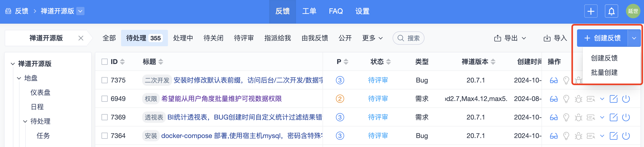
Task: Check the box for feedback 7375
Action: [x=104, y=80]
